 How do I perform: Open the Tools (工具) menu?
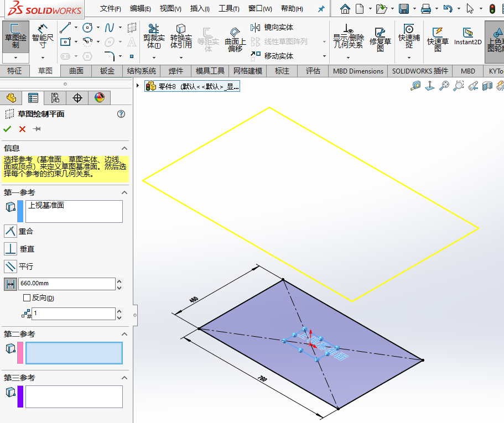[229, 9]
